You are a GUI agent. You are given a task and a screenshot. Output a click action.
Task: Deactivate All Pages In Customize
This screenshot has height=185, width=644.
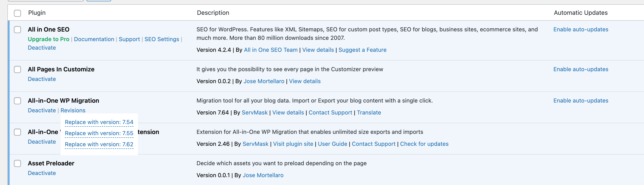pos(42,79)
